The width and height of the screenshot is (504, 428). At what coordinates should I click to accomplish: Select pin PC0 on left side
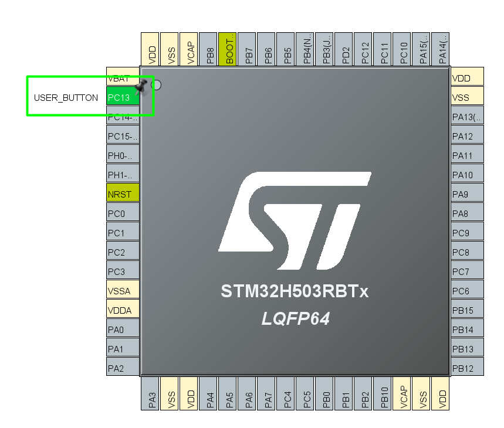pyautogui.click(x=123, y=213)
